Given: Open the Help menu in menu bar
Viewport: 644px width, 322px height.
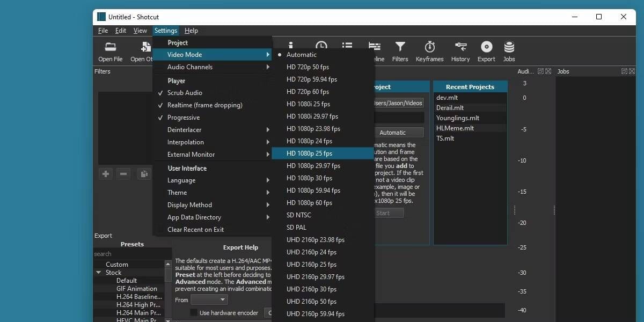Looking at the screenshot, I should click(191, 31).
